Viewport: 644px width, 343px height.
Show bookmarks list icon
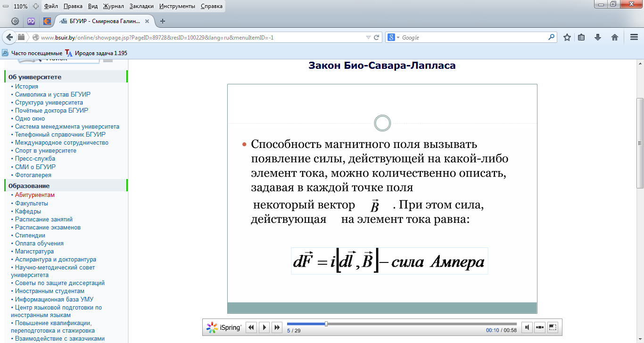point(582,37)
